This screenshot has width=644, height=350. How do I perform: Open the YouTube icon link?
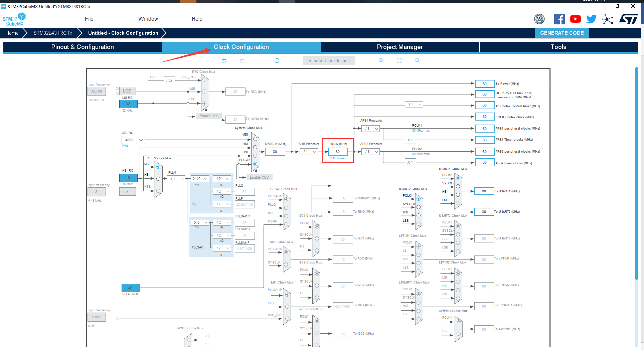point(575,19)
